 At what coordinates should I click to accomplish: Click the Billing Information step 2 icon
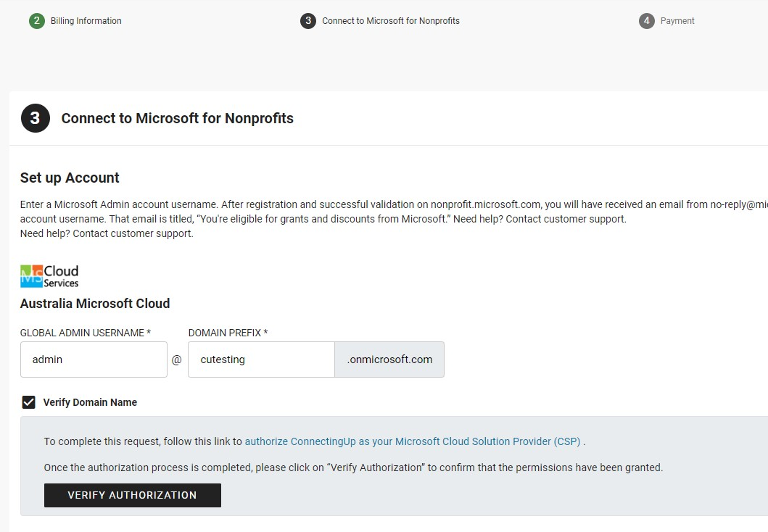[x=37, y=21]
